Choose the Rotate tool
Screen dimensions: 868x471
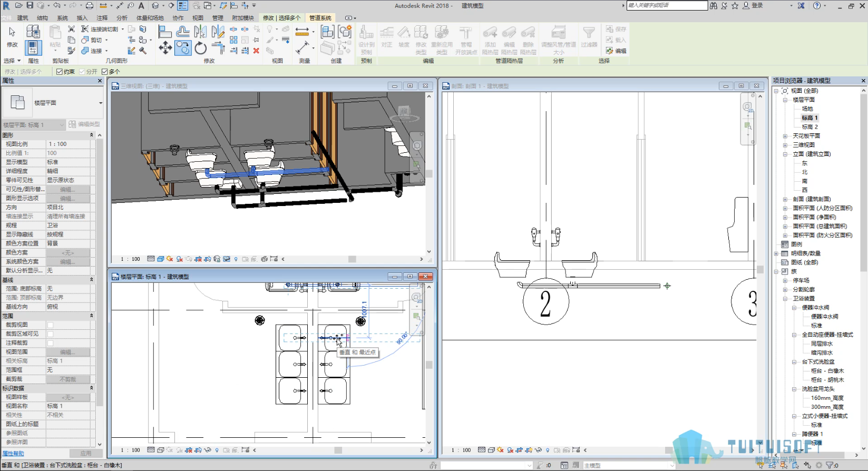[x=201, y=48]
